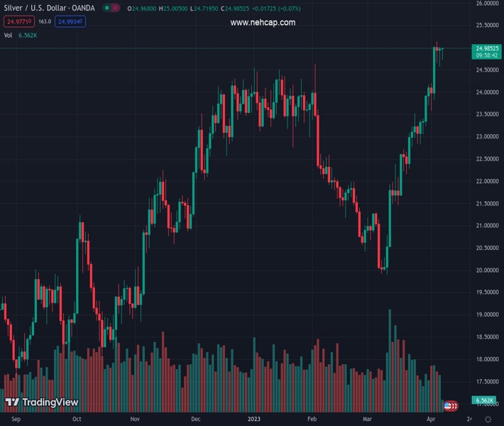
Task: Click the Mar label on time axis
Action: click(366, 419)
